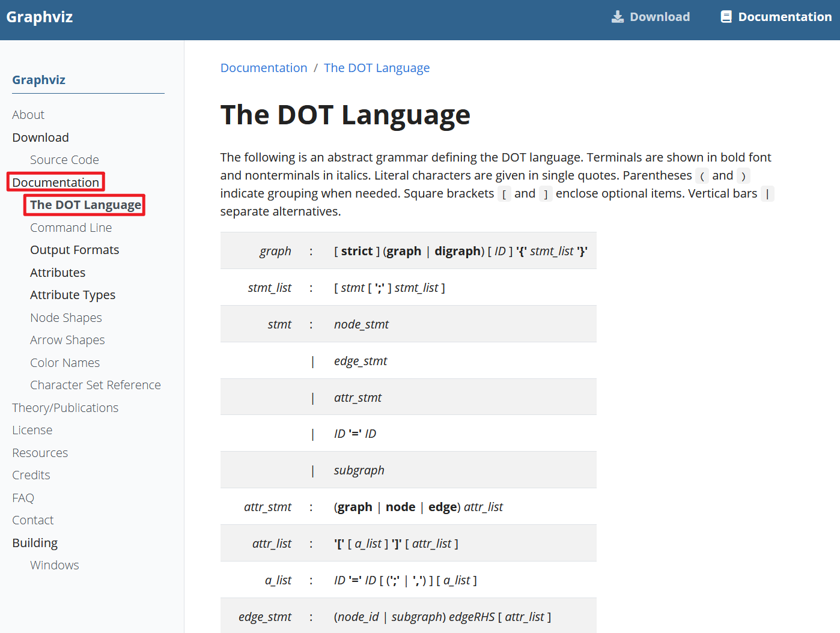Open Color Names sidebar link
Image resolution: width=840 pixels, height=633 pixels.
(x=65, y=363)
